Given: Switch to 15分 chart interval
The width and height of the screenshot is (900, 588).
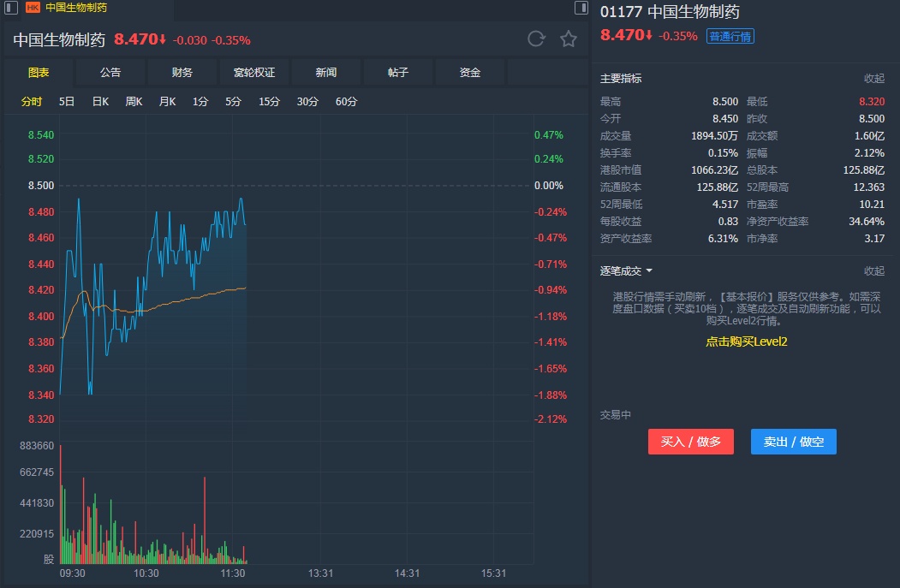Looking at the screenshot, I should pyautogui.click(x=269, y=102).
